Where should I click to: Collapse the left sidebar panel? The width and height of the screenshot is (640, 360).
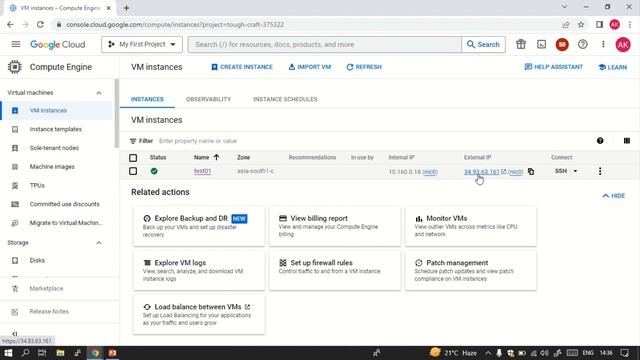click(14, 334)
